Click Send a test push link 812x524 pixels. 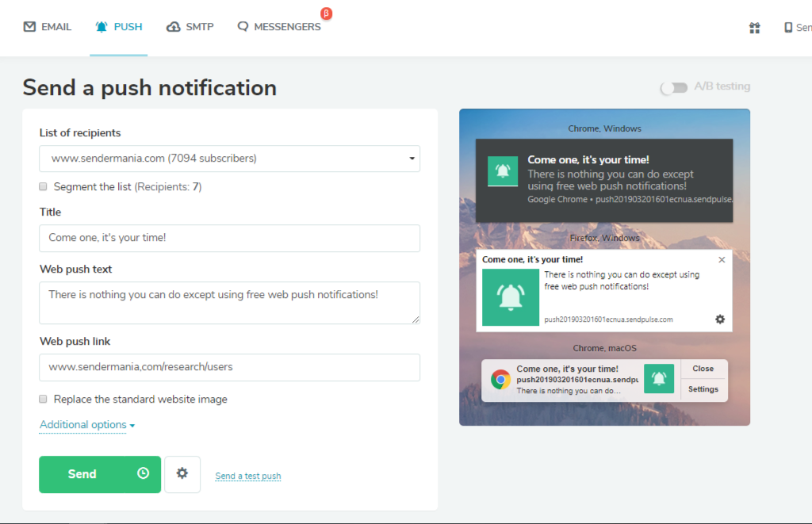coord(247,475)
